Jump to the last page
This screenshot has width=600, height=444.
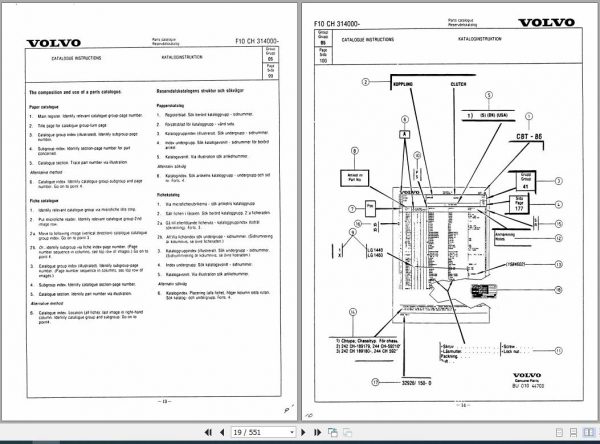318,433
